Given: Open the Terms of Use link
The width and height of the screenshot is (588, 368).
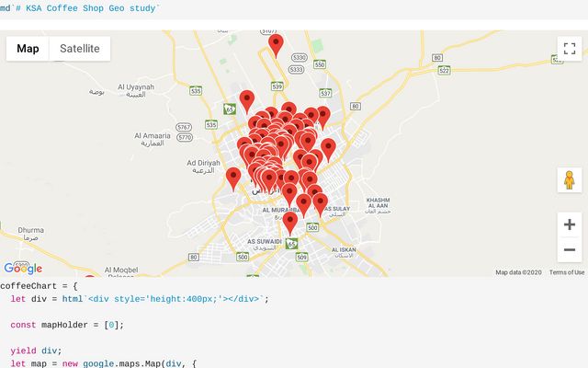Looking at the screenshot, I should coord(567,272).
